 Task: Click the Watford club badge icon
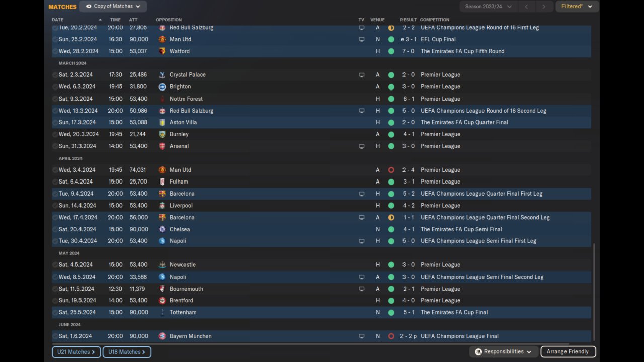(x=162, y=51)
